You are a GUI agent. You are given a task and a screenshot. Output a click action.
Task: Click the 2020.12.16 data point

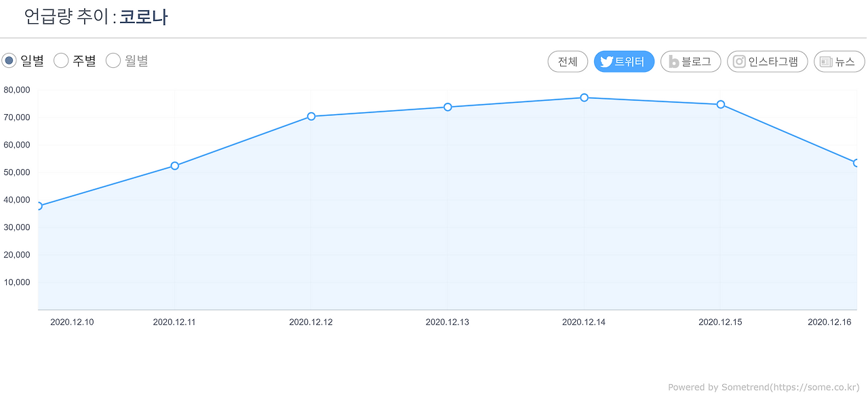[857, 163]
